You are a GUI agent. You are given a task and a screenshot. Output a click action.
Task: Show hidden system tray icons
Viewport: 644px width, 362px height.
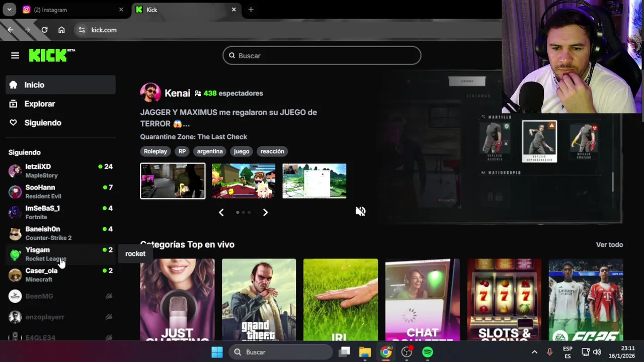pyautogui.click(x=534, y=352)
